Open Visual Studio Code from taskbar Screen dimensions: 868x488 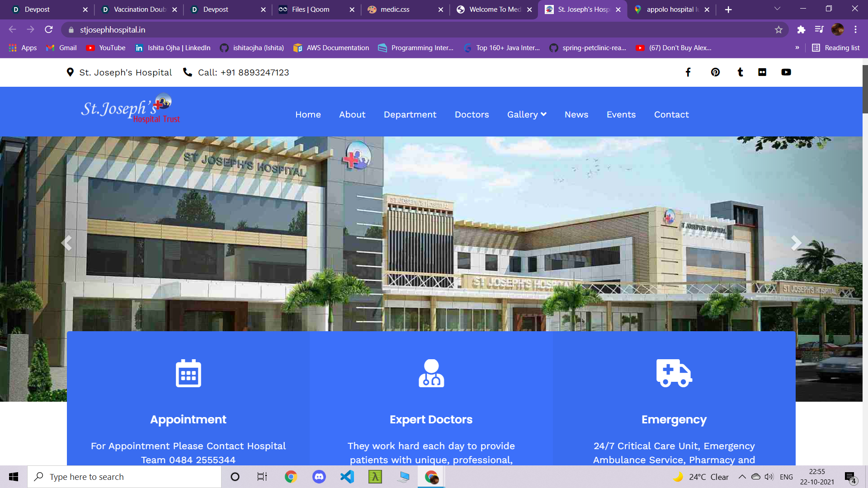(x=347, y=477)
